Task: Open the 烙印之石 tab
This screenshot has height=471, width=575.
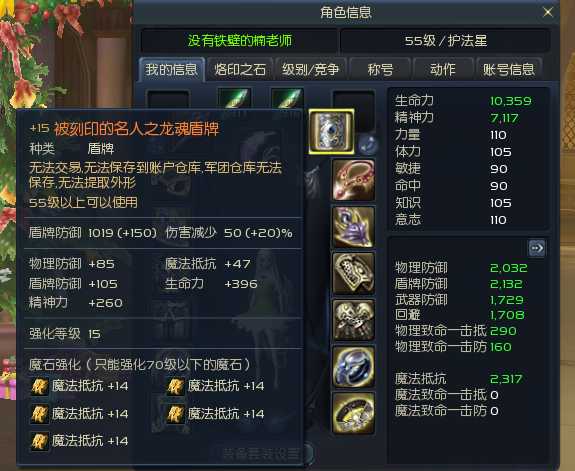Action: [240, 69]
